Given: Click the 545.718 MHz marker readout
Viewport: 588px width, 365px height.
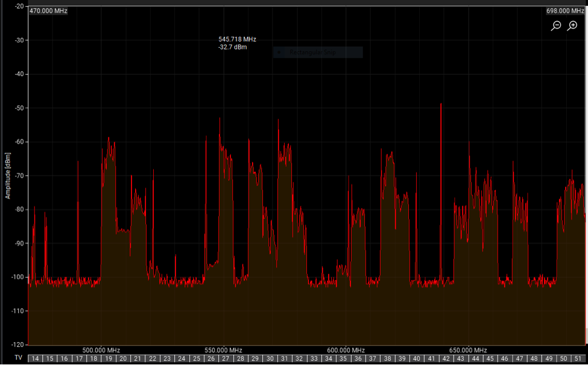Looking at the screenshot, I should [x=237, y=39].
